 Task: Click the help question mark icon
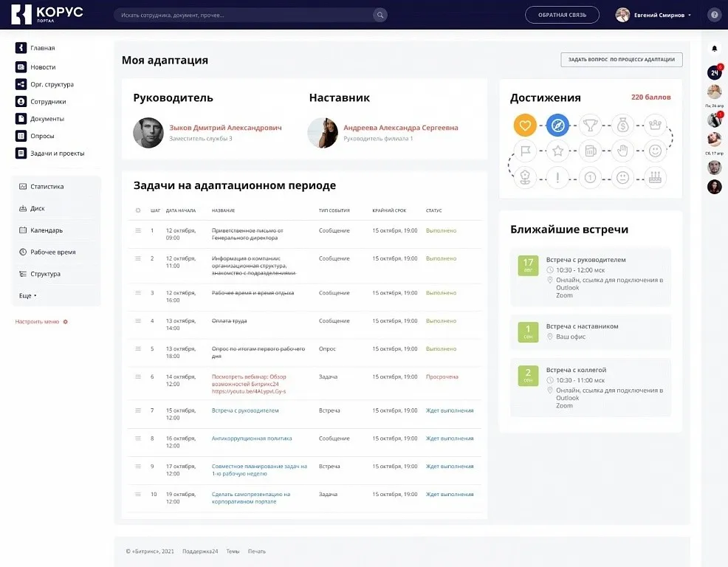pos(714,15)
